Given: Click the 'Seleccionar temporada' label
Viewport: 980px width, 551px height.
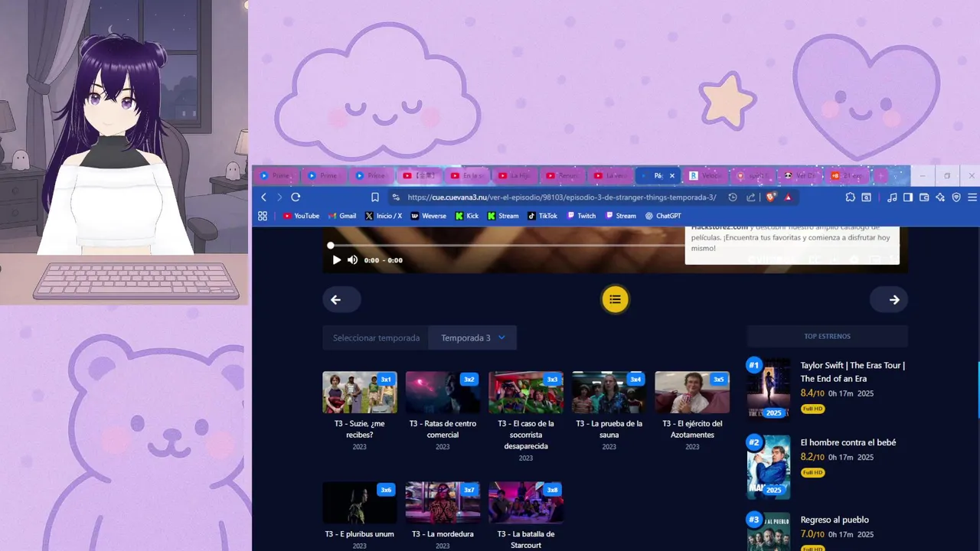Looking at the screenshot, I should click(376, 337).
